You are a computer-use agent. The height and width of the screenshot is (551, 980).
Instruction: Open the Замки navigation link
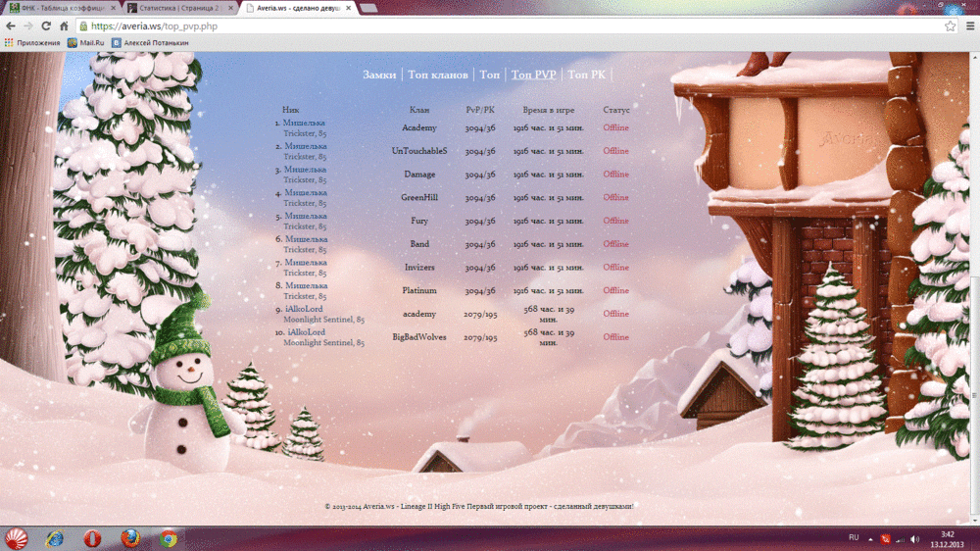click(379, 75)
